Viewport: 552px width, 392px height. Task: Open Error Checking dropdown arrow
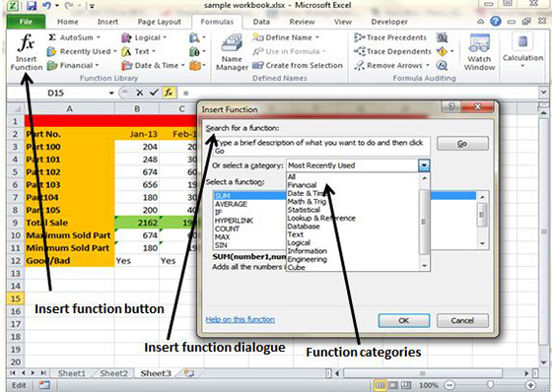click(452, 51)
